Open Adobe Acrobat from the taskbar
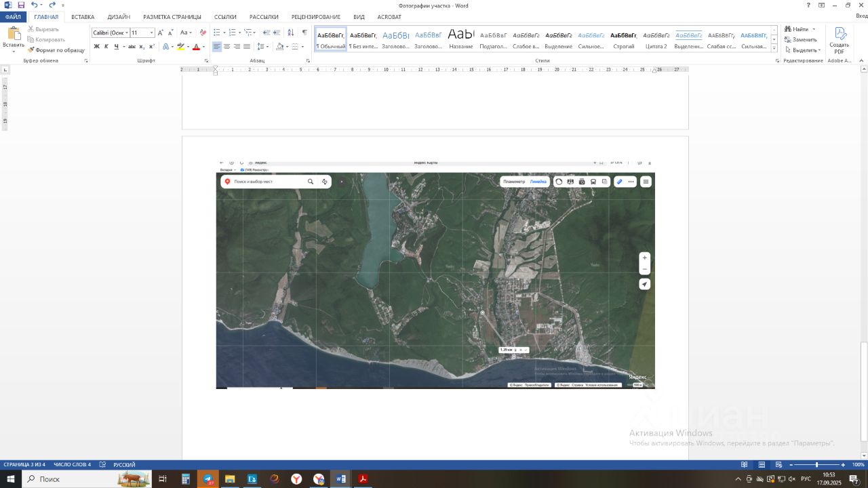868x488 pixels. pos(363,479)
